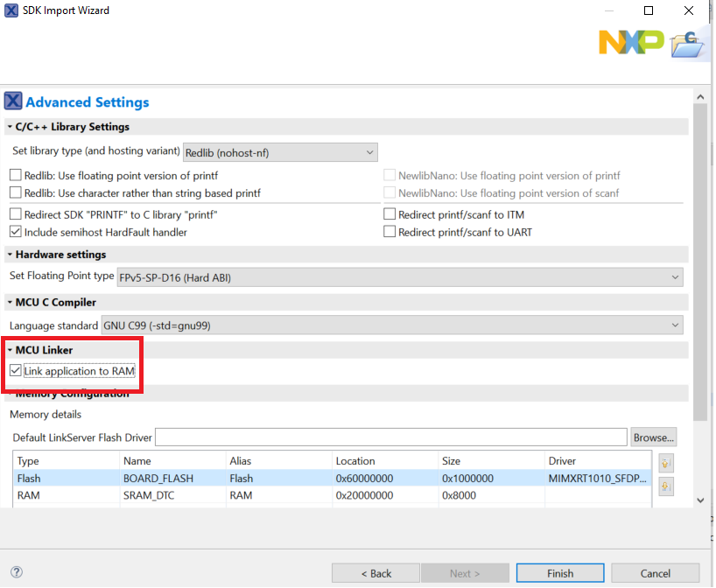Click the move memory region down icon

point(667,486)
